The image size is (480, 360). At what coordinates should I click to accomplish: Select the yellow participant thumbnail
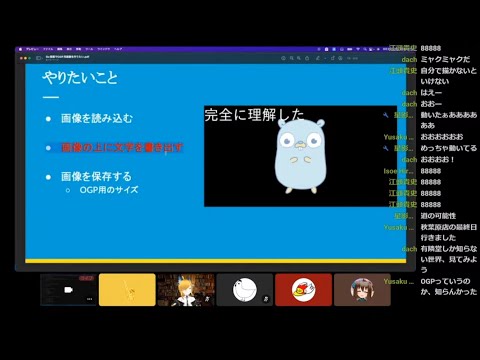point(127,290)
